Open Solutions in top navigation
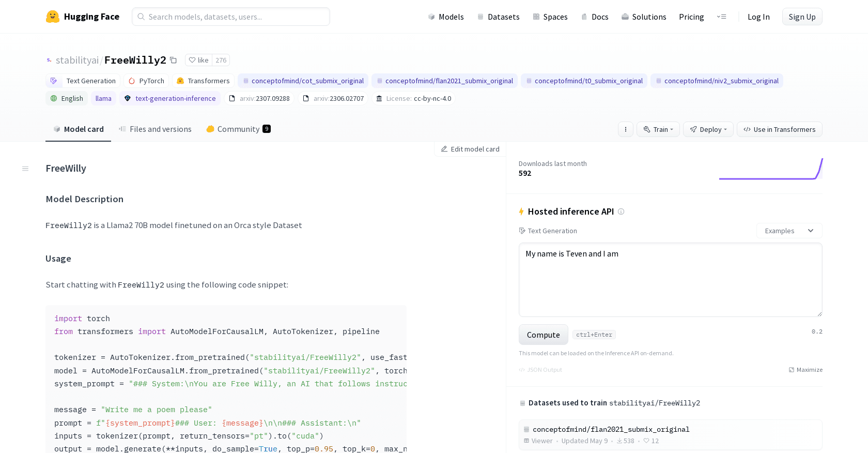Screen dimensions: 868x453 coord(644,17)
